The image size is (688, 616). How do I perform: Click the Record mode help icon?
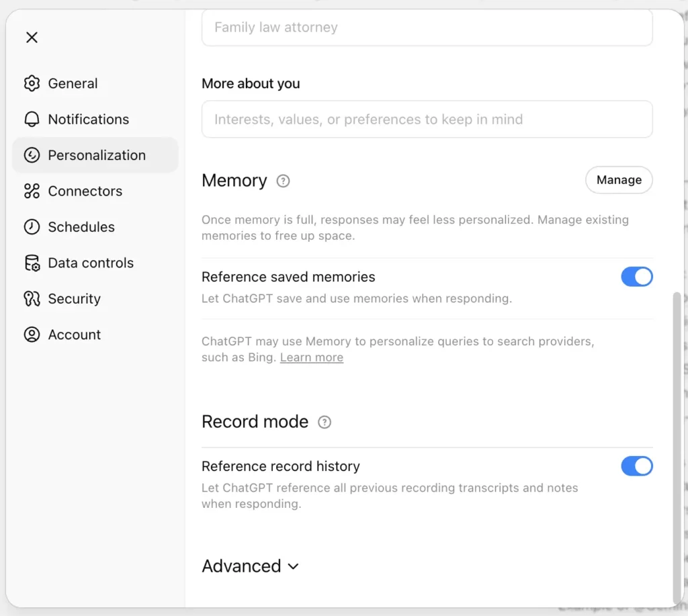tap(325, 422)
